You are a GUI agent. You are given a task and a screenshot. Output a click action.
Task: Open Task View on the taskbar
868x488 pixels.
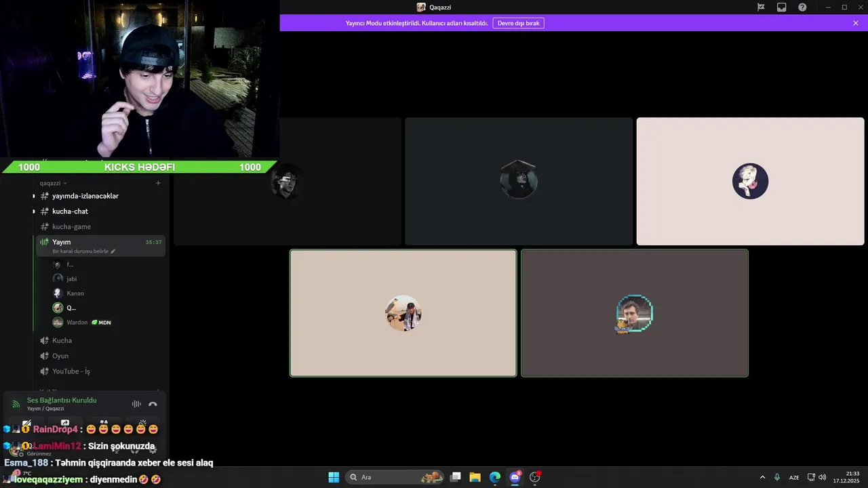click(456, 477)
